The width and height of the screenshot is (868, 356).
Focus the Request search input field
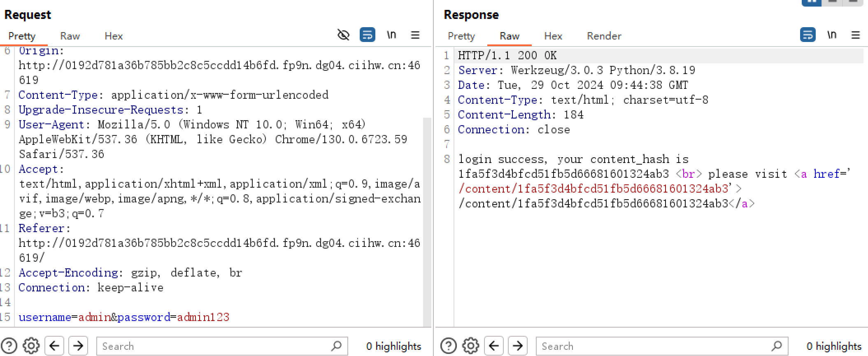[x=222, y=346]
